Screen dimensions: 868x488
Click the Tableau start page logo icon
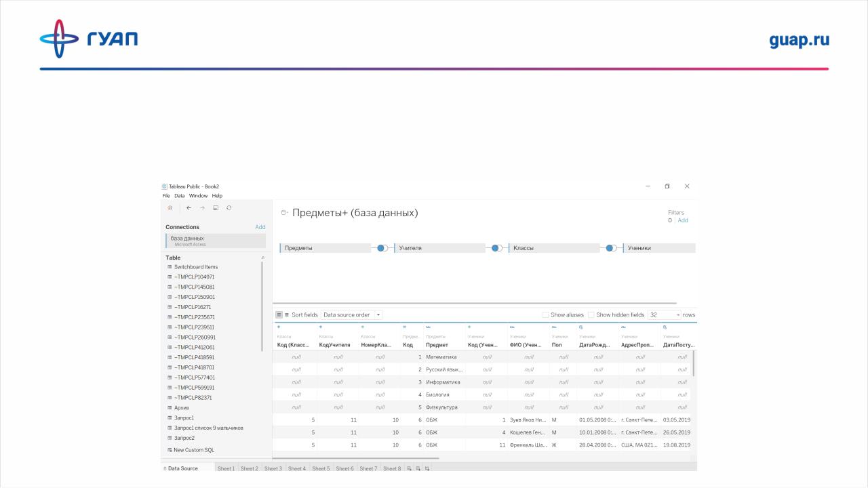click(x=170, y=207)
